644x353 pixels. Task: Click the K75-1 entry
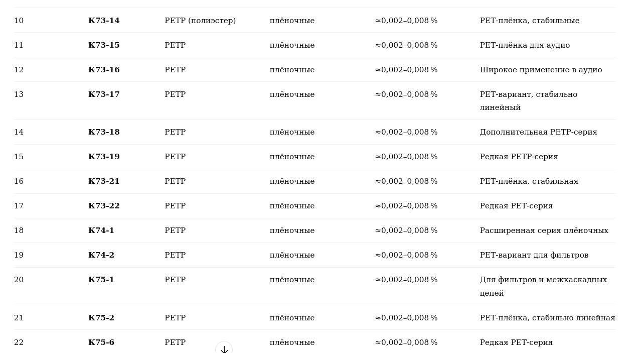pyautogui.click(x=101, y=280)
